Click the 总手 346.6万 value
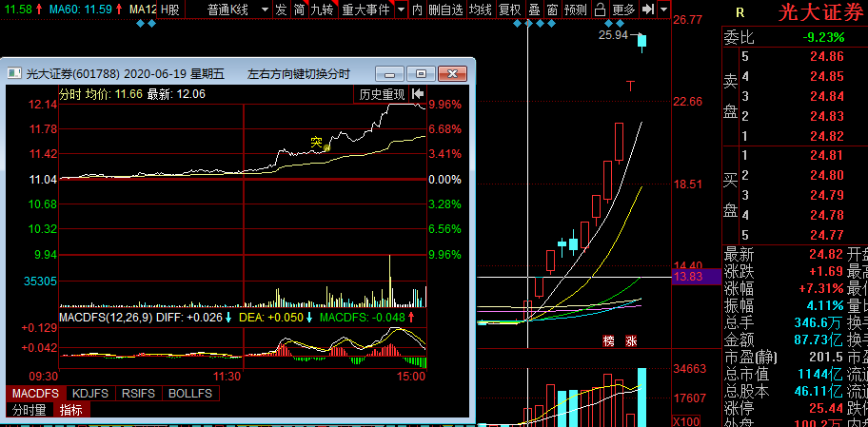868x427 pixels. point(819,322)
